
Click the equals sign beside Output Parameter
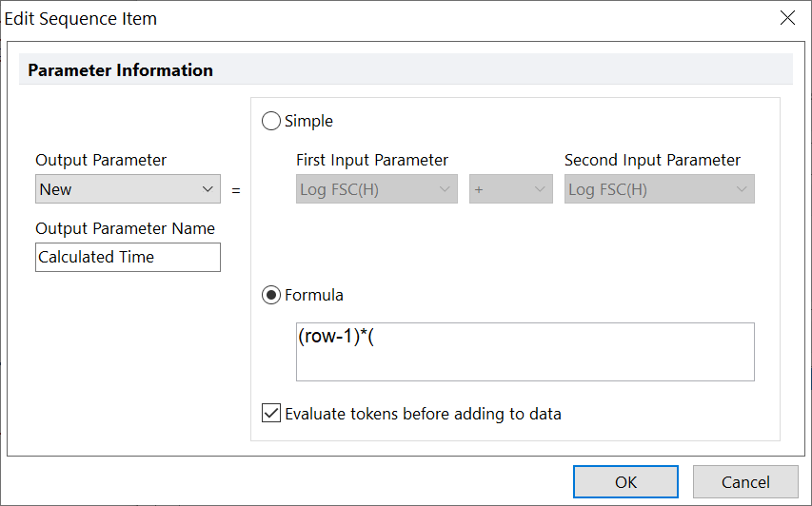coord(236,190)
